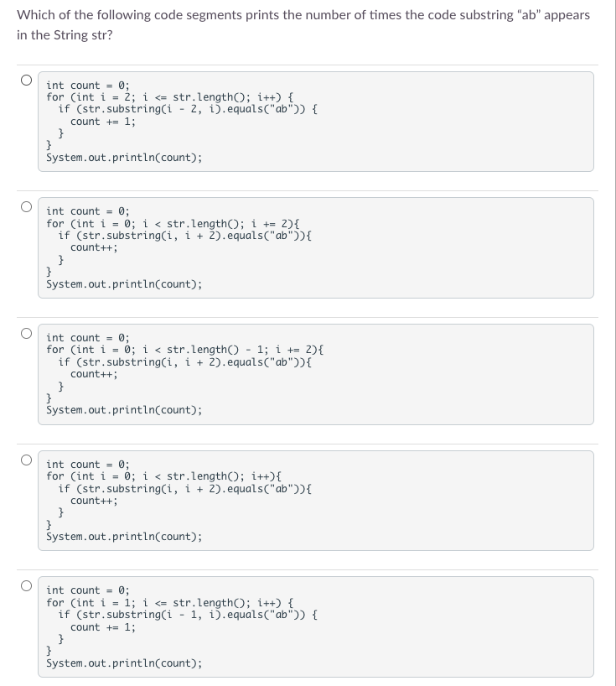616x686 pixels.
Task: Click the code segment using "substring(i - 1, i)"
Action: click(315, 626)
